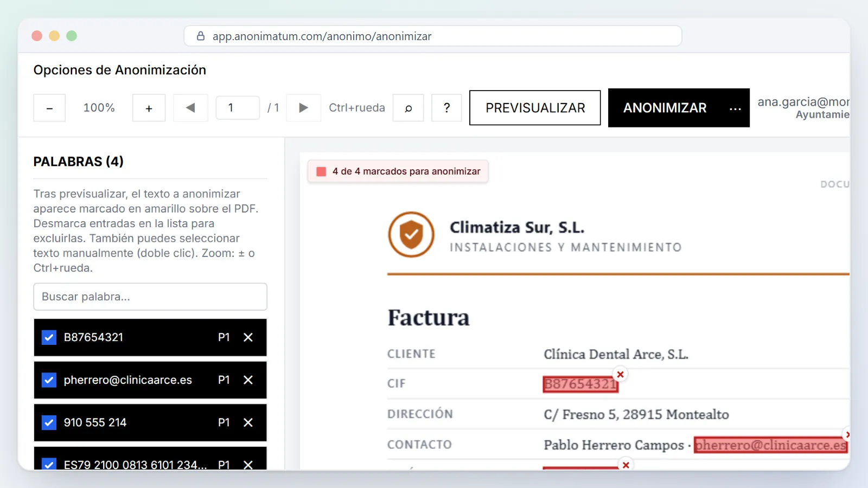Click the browser address bar lock icon

[x=201, y=36]
